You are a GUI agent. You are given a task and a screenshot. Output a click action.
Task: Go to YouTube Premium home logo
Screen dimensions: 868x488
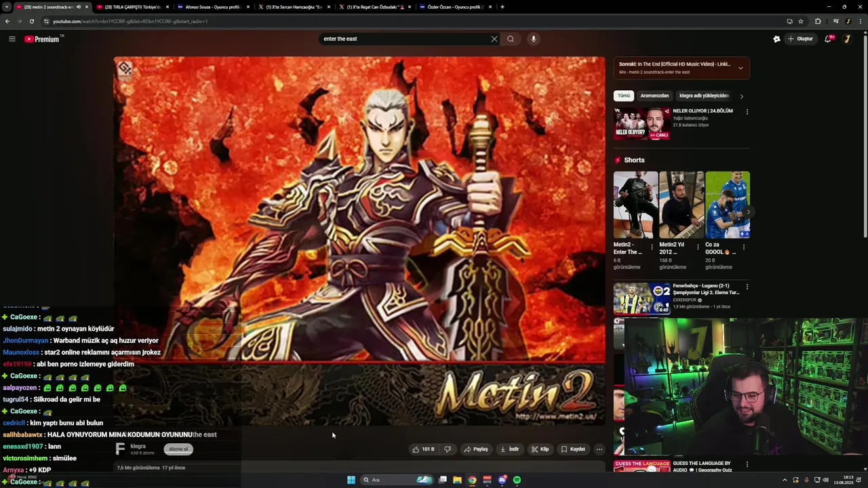point(43,39)
